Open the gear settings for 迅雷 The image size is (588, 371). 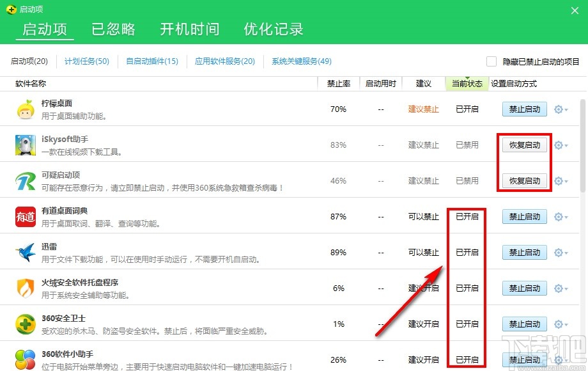[x=558, y=252]
